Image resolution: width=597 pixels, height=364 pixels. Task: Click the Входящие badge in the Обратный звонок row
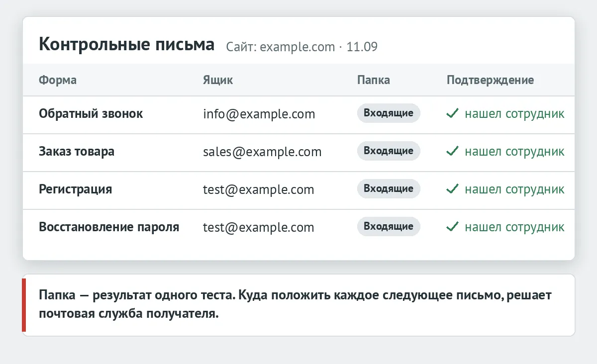389,113
